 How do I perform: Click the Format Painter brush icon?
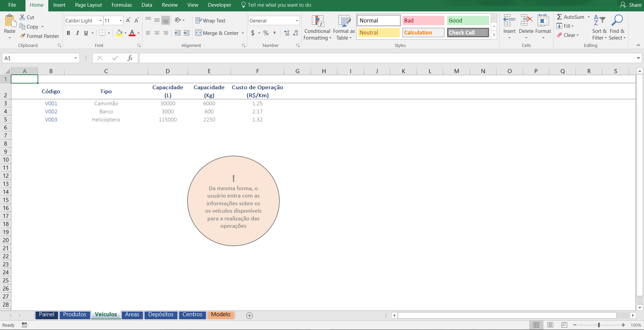(x=22, y=36)
